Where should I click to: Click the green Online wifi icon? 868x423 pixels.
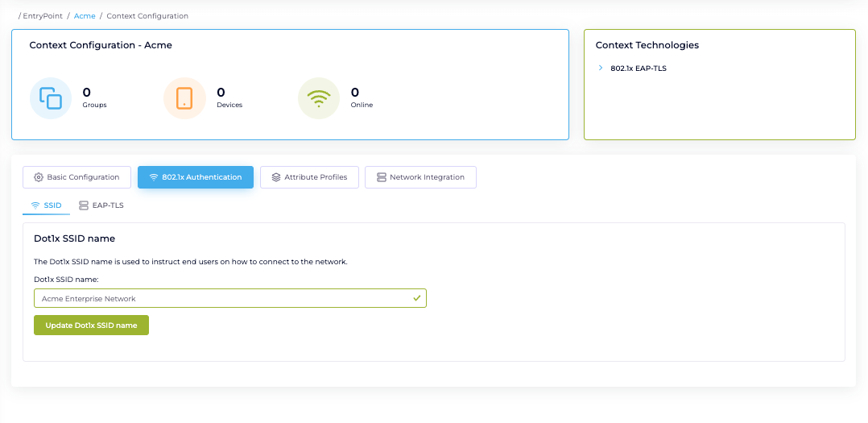tap(319, 98)
